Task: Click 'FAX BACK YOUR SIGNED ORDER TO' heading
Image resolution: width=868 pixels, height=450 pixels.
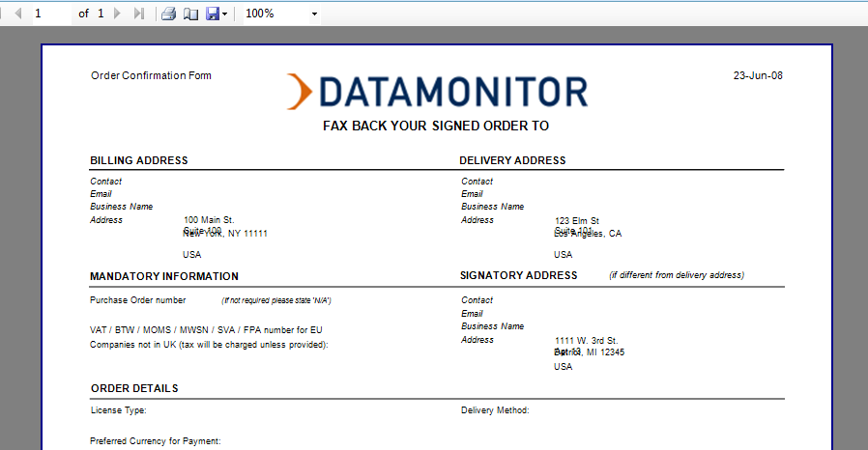Action: click(x=436, y=127)
